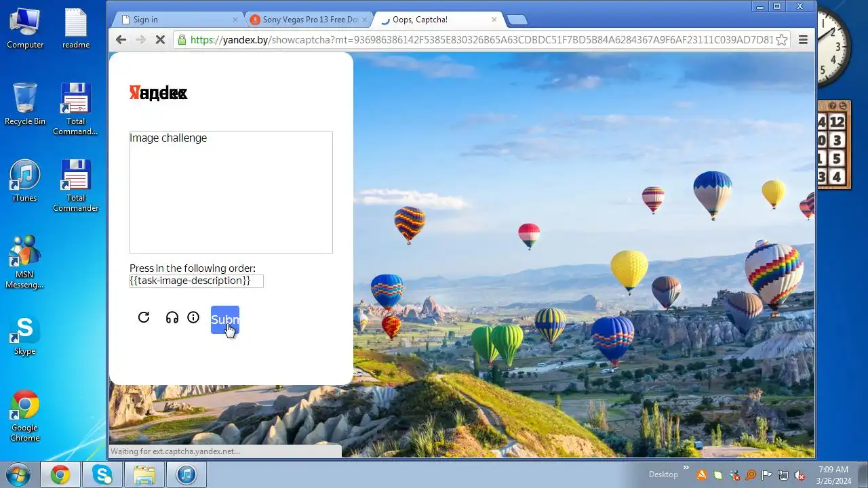868x488 pixels.
Task: Launch the Total Command... shortcut beside Recycle Bin
Action: point(76,109)
